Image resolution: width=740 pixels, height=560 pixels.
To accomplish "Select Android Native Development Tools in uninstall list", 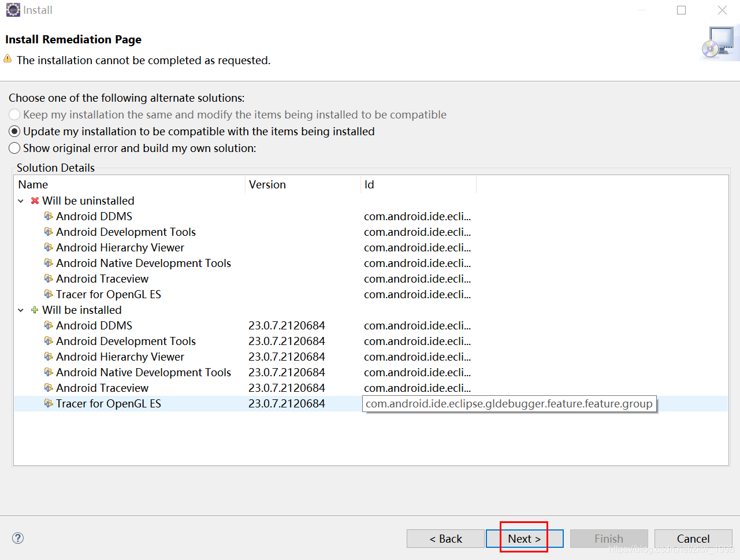I will click(x=371, y=263).
